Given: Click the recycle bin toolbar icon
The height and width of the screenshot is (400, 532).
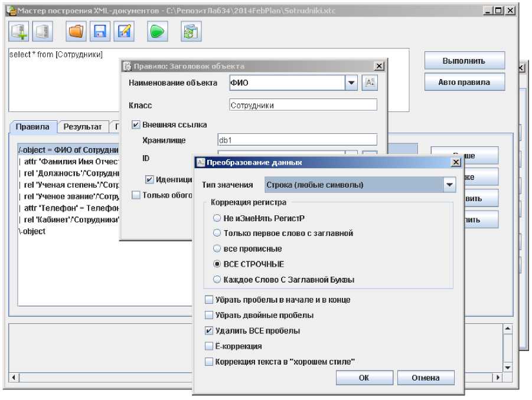Looking at the screenshot, I should click(x=190, y=31).
